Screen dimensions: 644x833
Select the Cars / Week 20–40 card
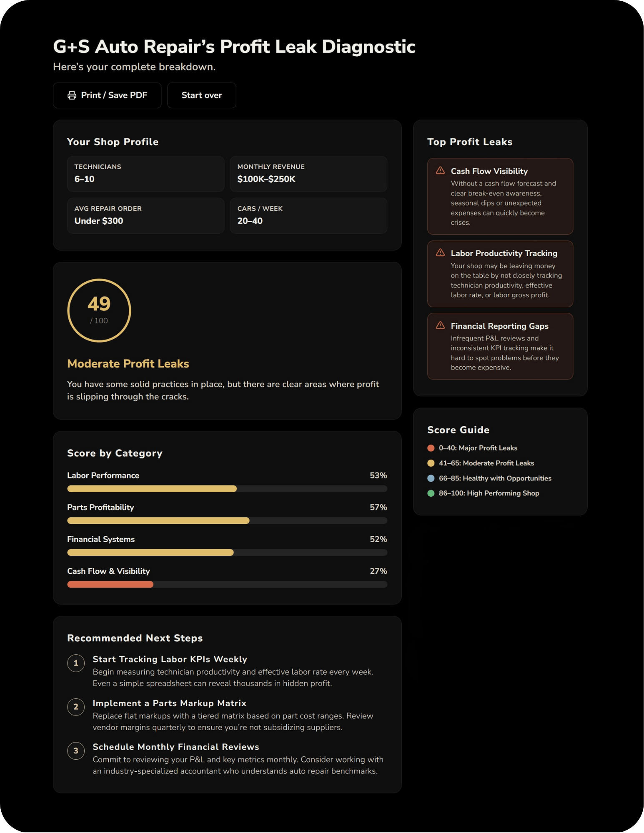tap(308, 216)
